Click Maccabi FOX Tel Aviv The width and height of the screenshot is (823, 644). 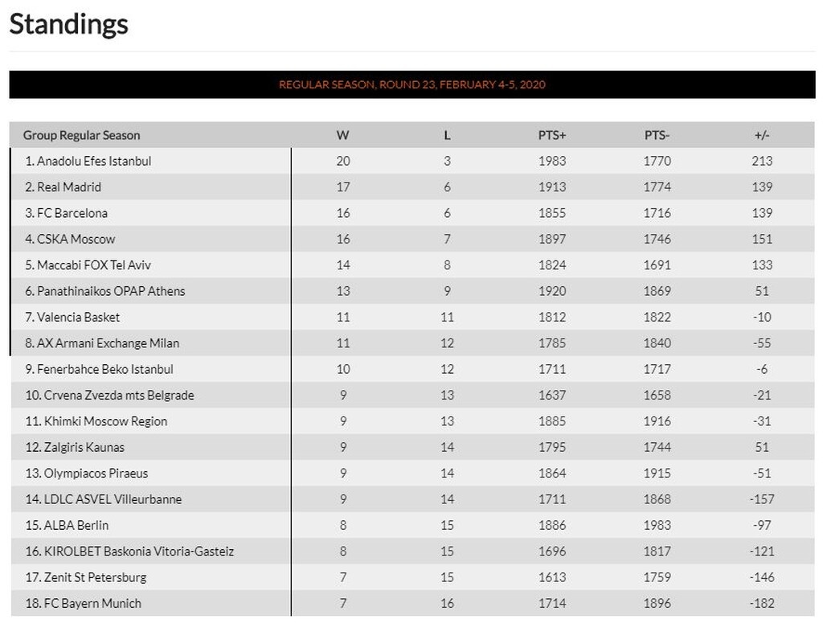(93, 265)
